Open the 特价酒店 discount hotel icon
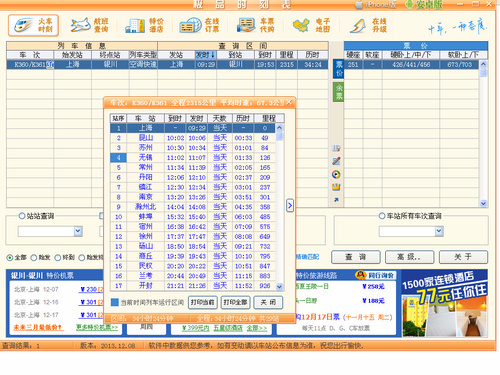The image size is (500, 375). (145, 25)
